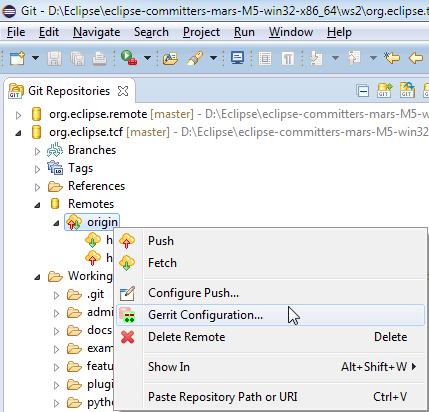Click the Save toolbar icon
The width and height of the screenshot is (429, 412).
point(55,58)
